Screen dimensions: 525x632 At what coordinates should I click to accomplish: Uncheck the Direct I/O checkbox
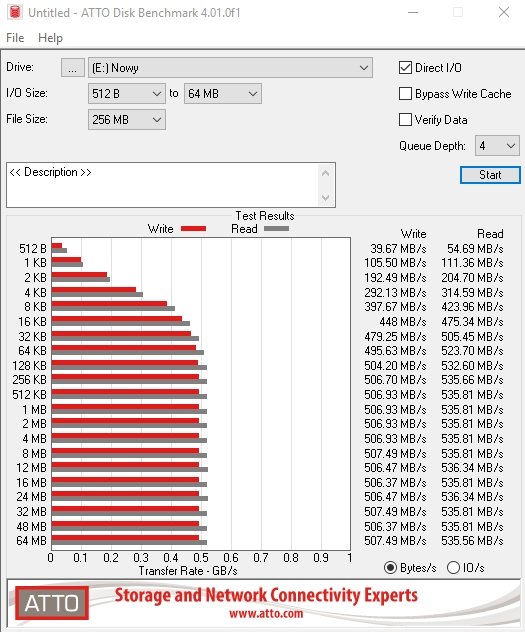405,68
